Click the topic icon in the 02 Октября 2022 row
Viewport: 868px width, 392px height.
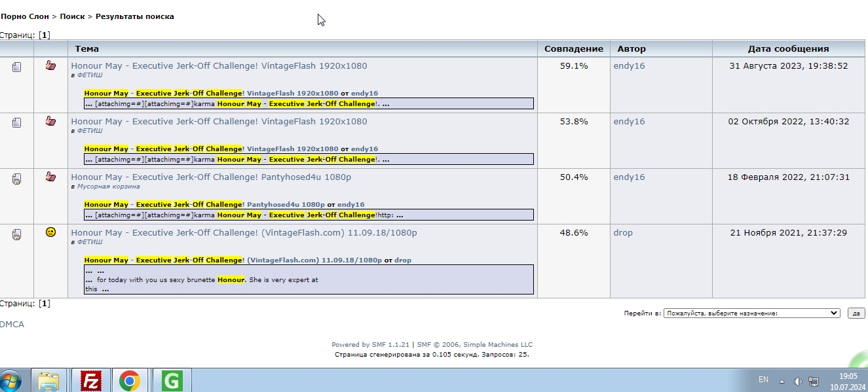[x=17, y=122]
